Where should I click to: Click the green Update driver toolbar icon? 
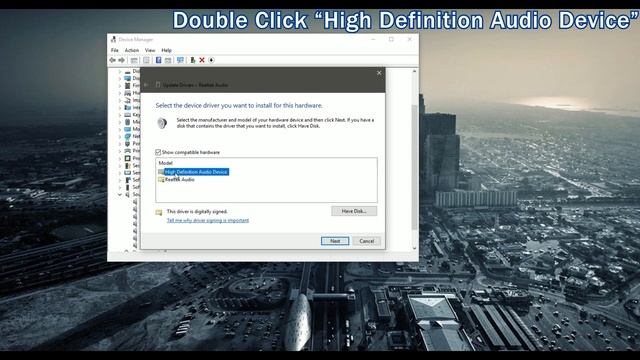click(193, 60)
